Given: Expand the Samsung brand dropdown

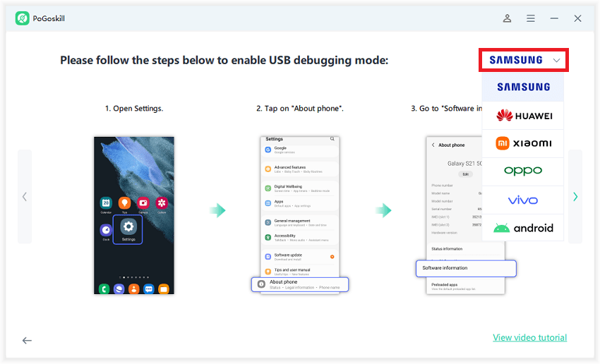Looking at the screenshot, I should 524,61.
